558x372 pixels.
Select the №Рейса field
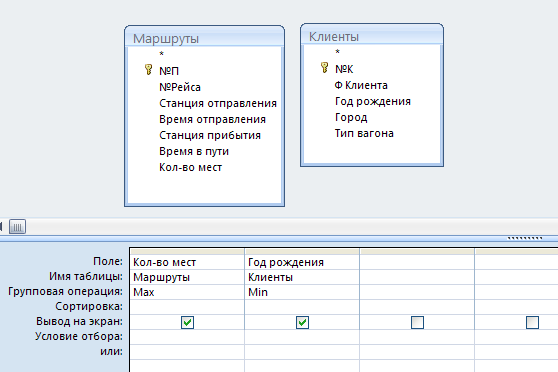click(x=180, y=87)
